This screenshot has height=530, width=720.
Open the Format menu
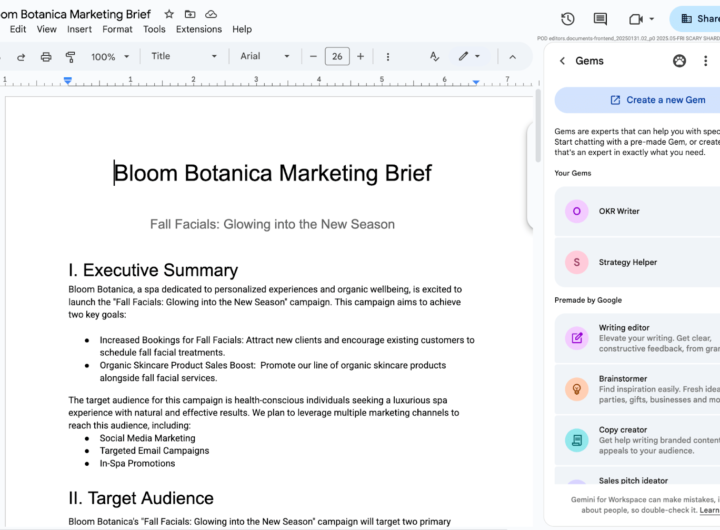click(117, 29)
